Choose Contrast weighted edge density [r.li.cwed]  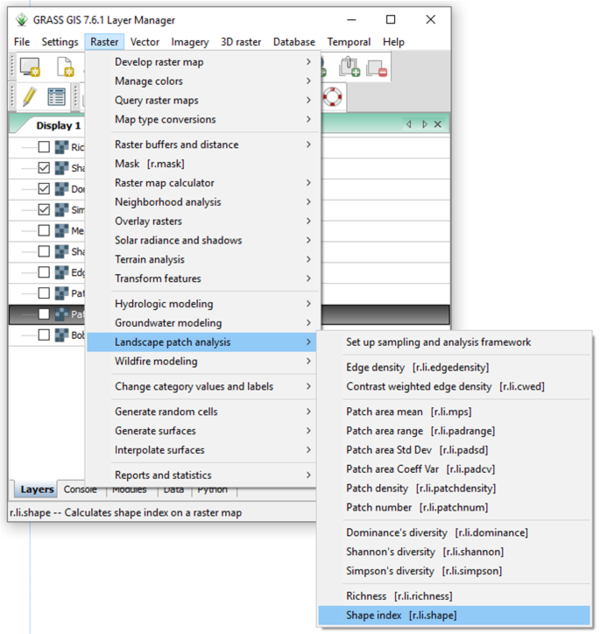[x=454, y=387]
